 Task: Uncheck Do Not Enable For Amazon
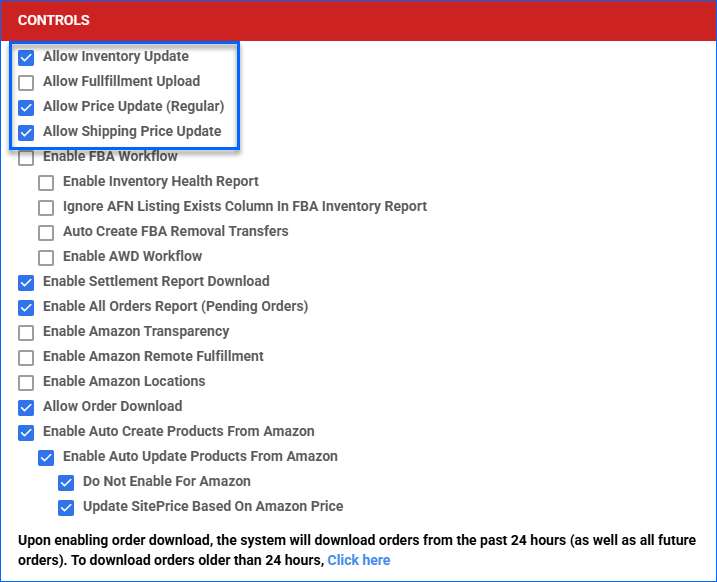66,482
